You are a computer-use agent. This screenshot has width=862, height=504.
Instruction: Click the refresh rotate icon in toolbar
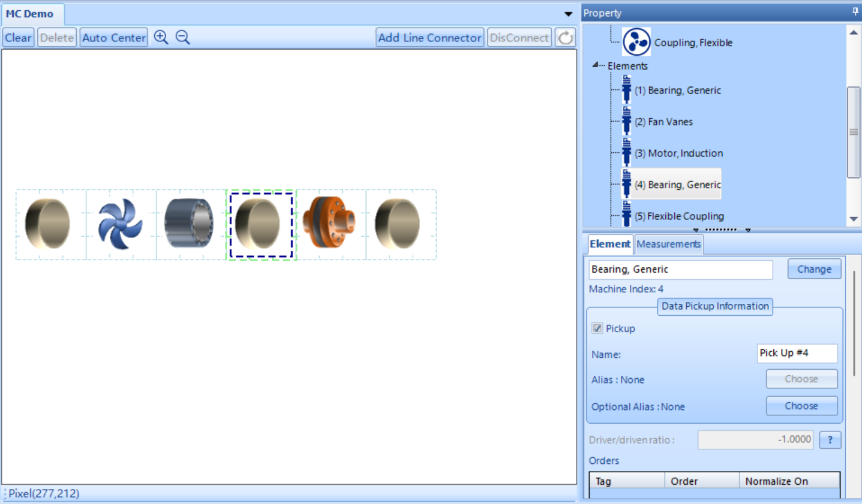tap(565, 38)
